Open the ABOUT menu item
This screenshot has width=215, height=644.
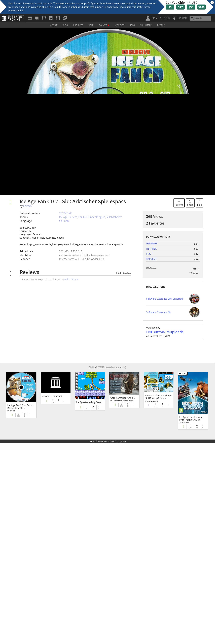[x=54, y=25]
